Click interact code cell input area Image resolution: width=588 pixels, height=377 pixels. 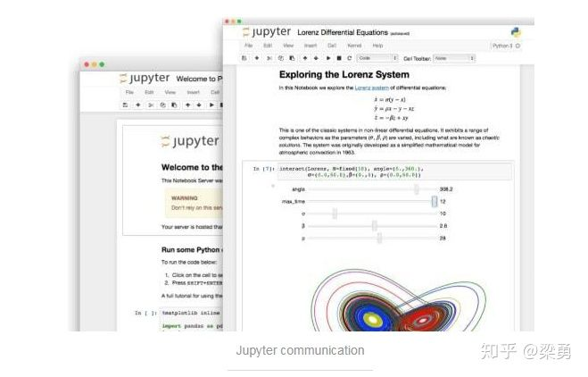pos(394,172)
